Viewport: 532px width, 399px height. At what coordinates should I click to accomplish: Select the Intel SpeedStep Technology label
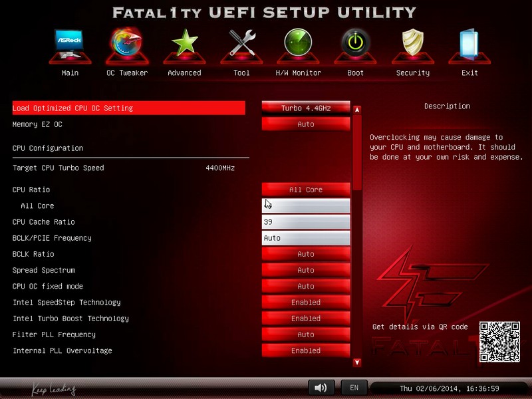tap(66, 302)
